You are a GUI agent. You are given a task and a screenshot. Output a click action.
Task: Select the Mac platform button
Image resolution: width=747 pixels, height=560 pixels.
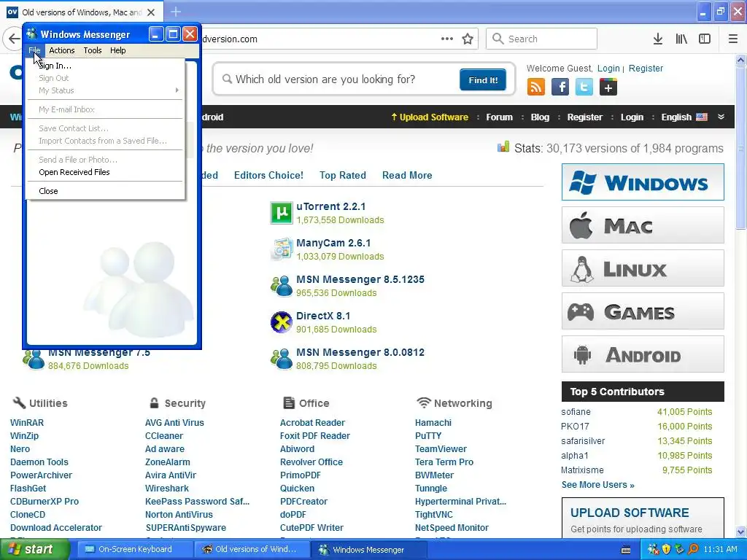pyautogui.click(x=643, y=225)
